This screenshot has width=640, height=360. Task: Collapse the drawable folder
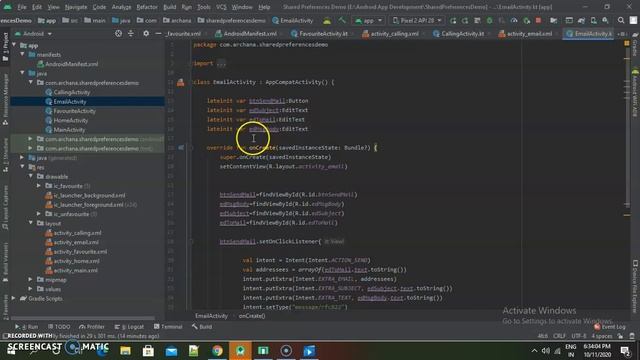31,176
